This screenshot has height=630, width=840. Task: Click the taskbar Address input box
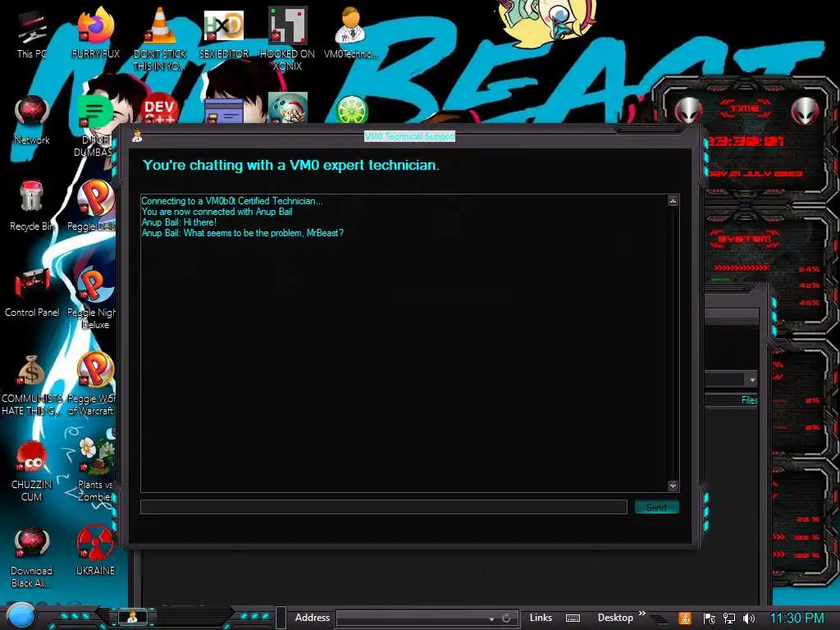click(x=413, y=619)
